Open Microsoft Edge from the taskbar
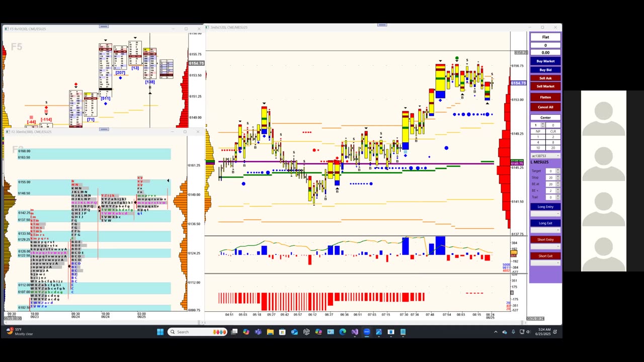This screenshot has height=362, width=644. tap(343, 332)
